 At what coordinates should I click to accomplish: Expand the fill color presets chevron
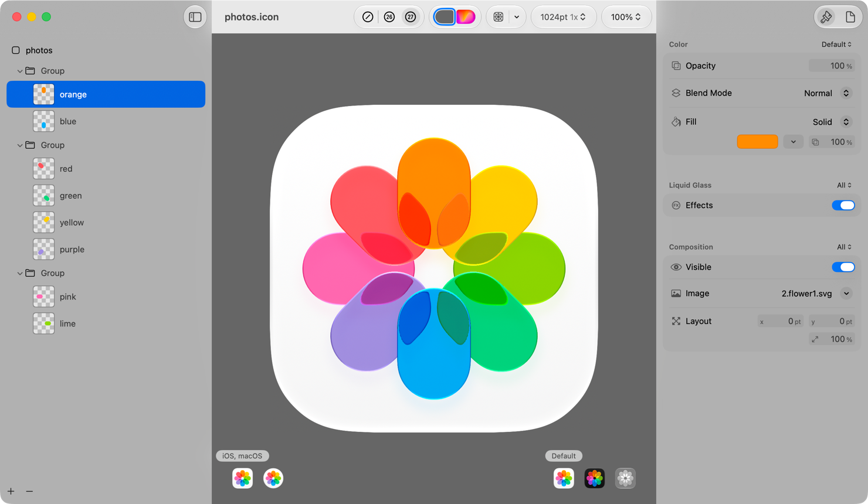(x=794, y=142)
